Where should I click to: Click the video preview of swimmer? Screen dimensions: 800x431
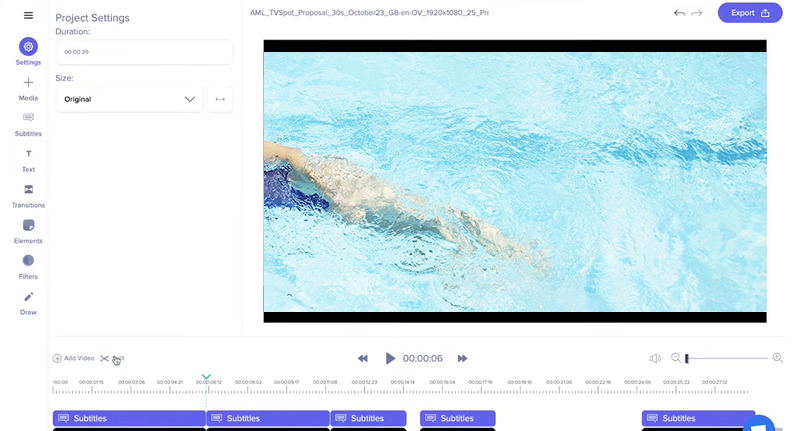(x=515, y=181)
